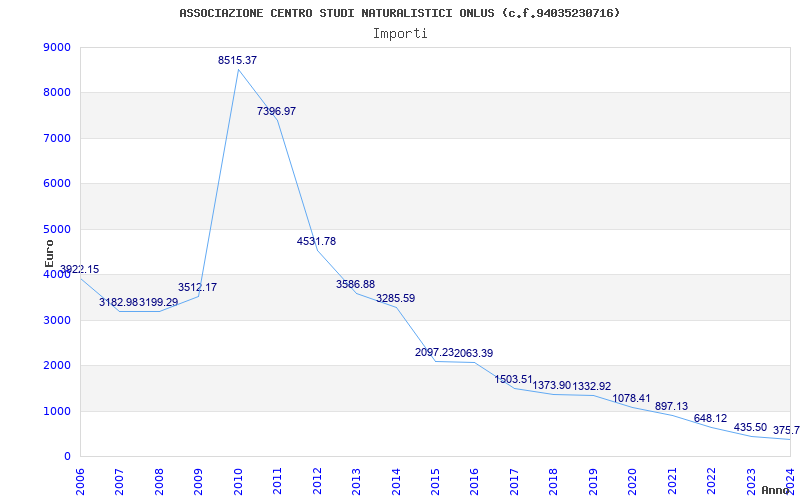Viewport: 800px width, 500px height.
Task: Click the 3586.88 data label
Action: (x=355, y=284)
